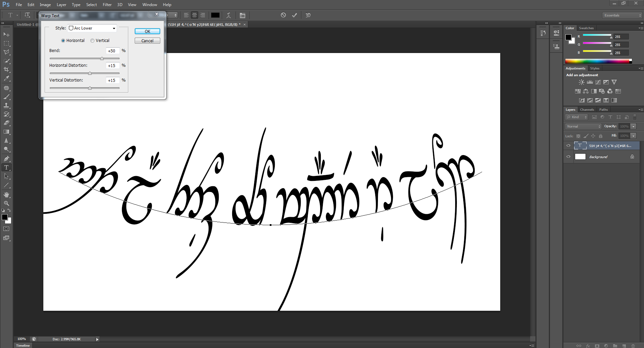
Task: Select the Vertical orientation radio button
Action: click(x=92, y=41)
